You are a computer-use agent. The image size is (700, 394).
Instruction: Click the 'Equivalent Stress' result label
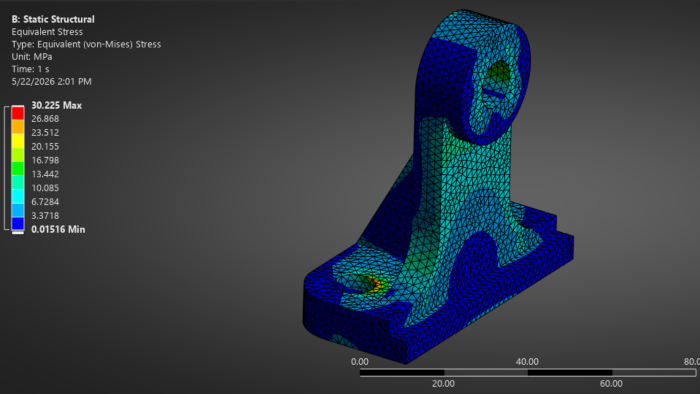pos(47,32)
